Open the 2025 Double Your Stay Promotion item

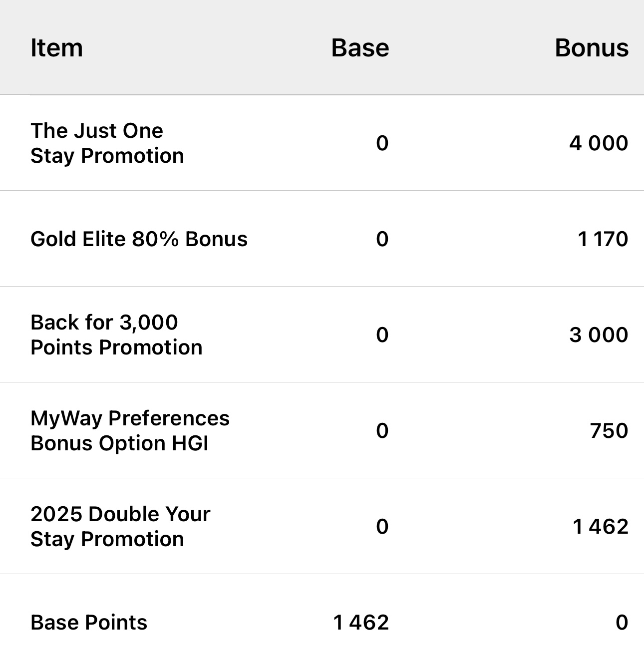click(x=120, y=527)
